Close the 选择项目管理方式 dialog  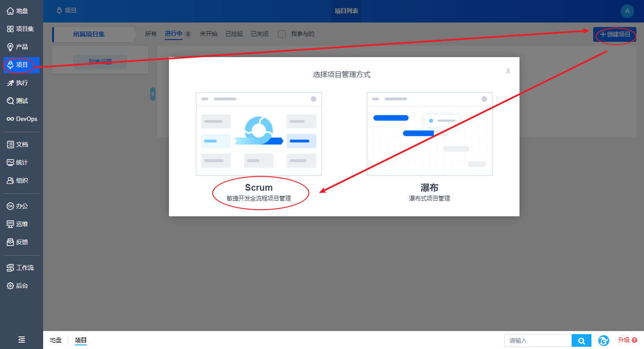pos(508,71)
